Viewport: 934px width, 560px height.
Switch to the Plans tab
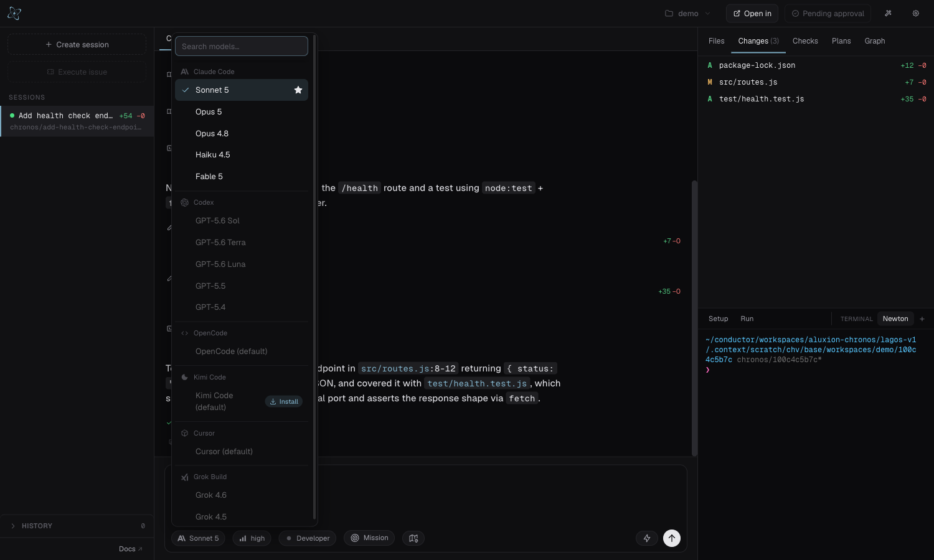[x=841, y=41]
